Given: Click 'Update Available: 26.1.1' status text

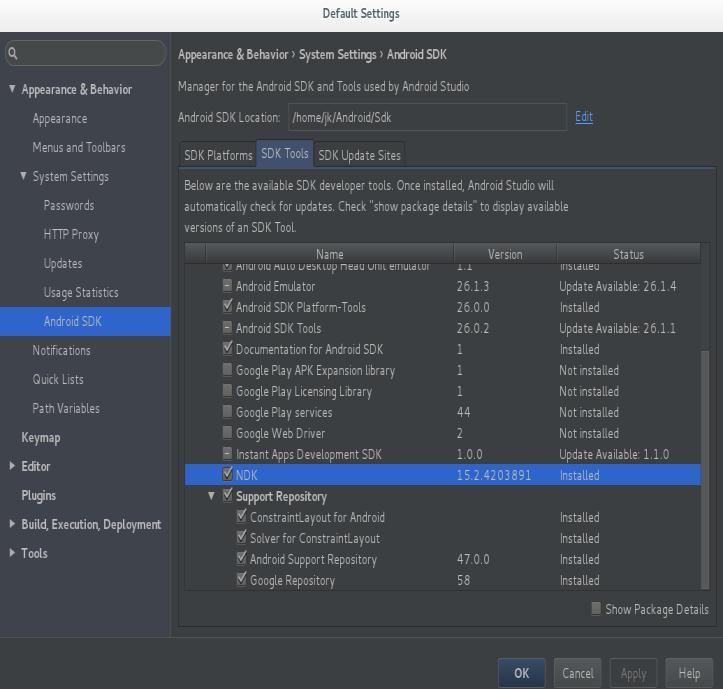Looking at the screenshot, I should [x=617, y=328].
